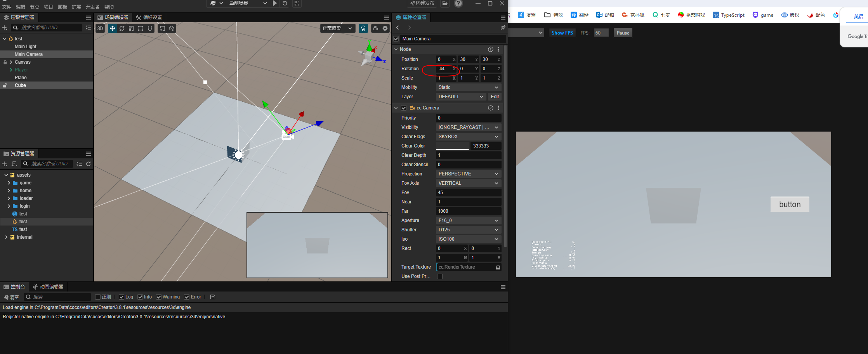Collapse the Node section in inspector
Viewport: 868px width, 354px height.
click(x=396, y=49)
